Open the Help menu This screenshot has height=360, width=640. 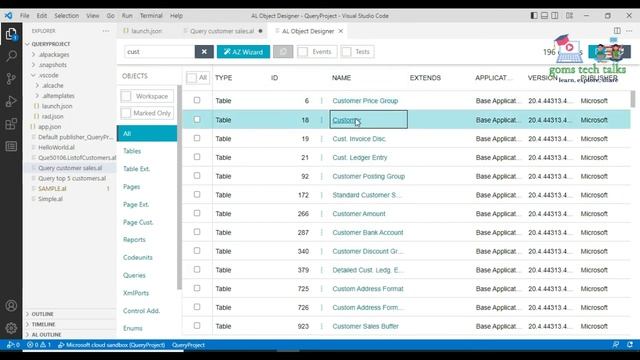[176, 16]
